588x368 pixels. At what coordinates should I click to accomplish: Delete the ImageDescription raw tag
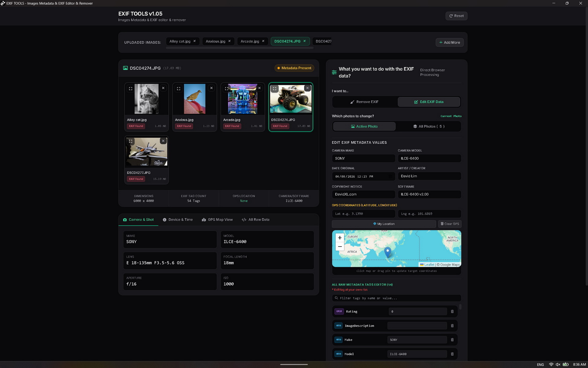(x=452, y=326)
